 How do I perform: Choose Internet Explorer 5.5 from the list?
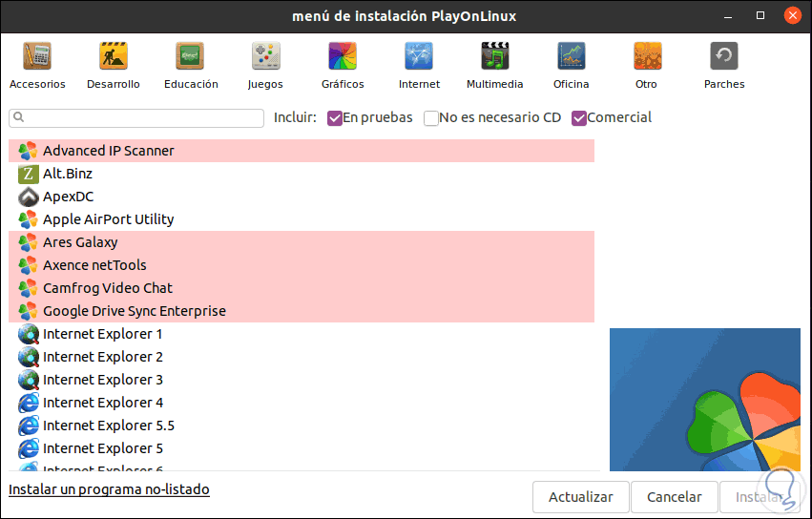pos(109,426)
